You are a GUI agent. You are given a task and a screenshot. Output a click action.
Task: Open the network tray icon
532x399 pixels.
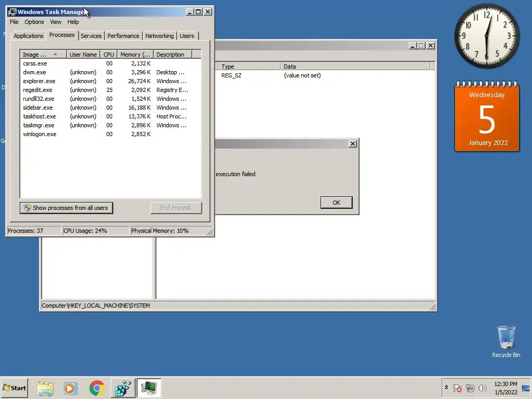tap(470, 388)
